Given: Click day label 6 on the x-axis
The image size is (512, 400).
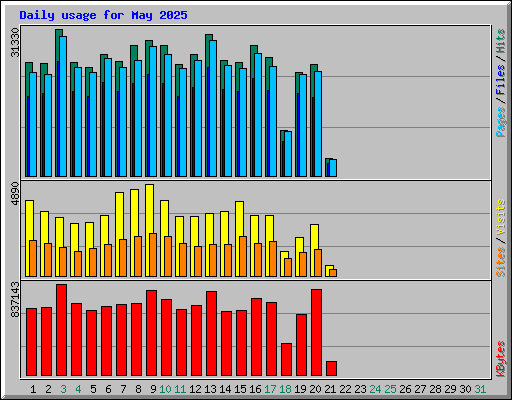Looking at the screenshot, I should point(108,389).
